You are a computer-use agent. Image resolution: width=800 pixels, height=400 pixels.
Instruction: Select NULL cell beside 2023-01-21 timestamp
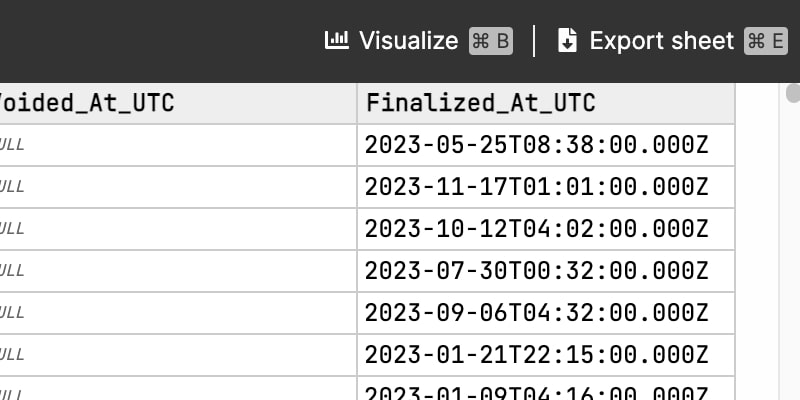point(178,355)
